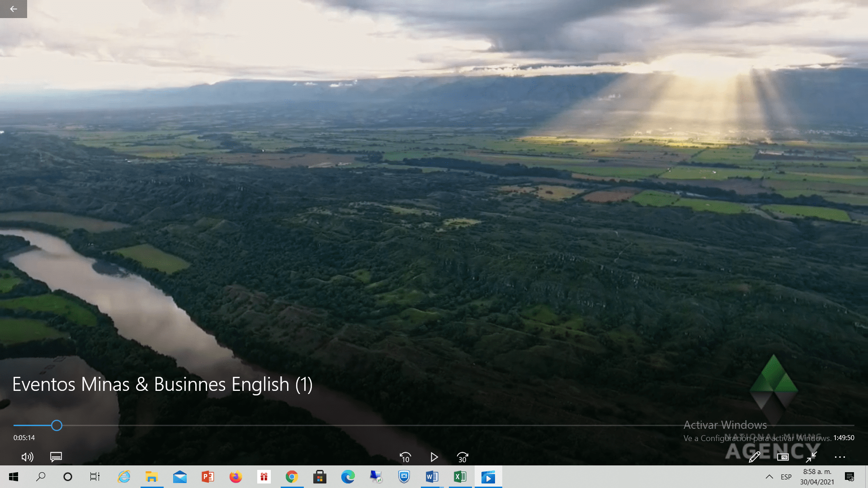Switch to Google Chrome in taskbar

(x=292, y=477)
